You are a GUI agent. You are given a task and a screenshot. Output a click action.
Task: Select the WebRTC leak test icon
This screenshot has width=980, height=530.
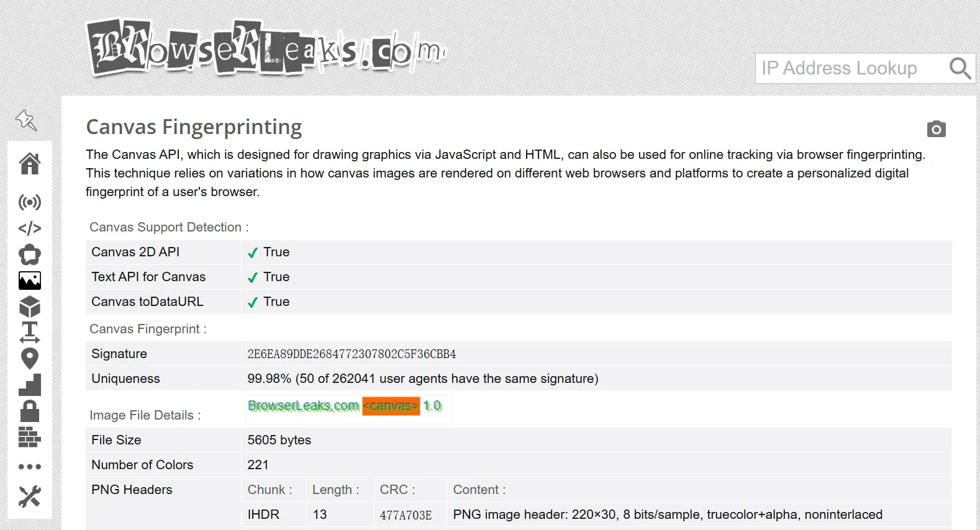[x=29, y=254]
